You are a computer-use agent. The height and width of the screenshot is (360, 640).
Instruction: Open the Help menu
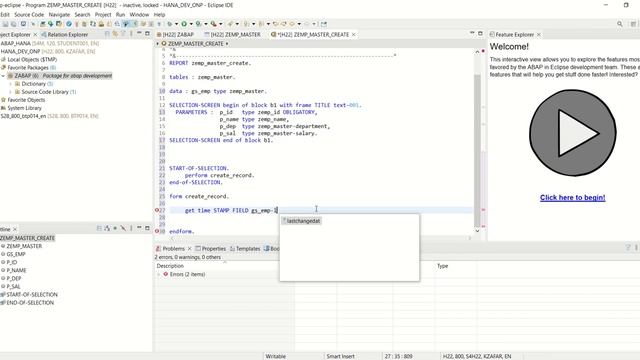[x=159, y=15]
